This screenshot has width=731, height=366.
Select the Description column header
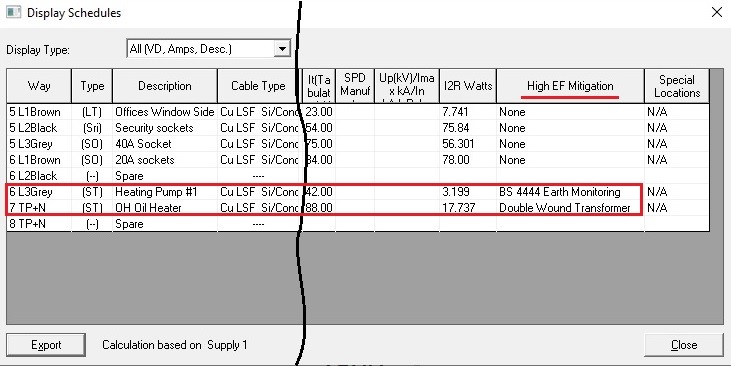coord(165,86)
